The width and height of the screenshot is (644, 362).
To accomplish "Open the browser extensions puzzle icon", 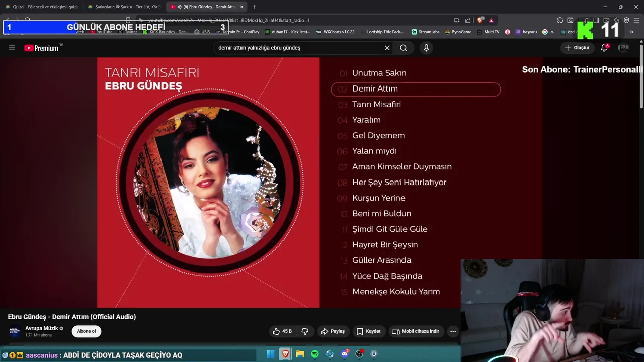I will click(560, 20).
